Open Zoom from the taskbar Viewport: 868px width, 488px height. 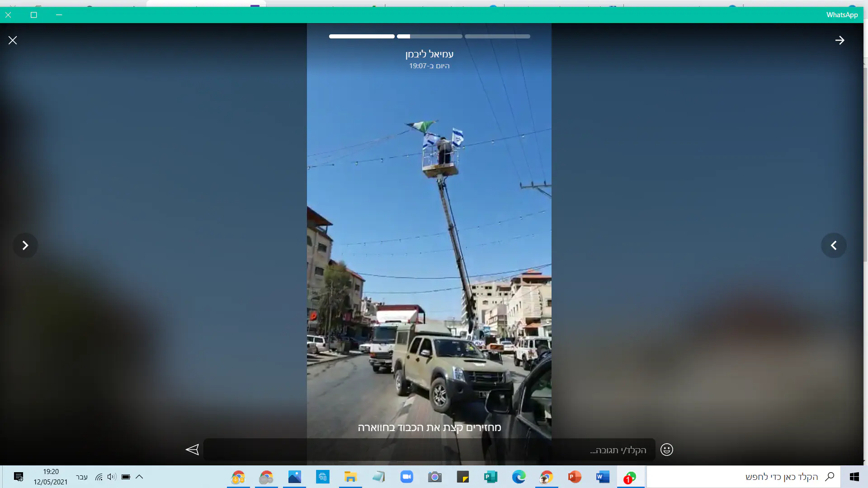click(406, 477)
